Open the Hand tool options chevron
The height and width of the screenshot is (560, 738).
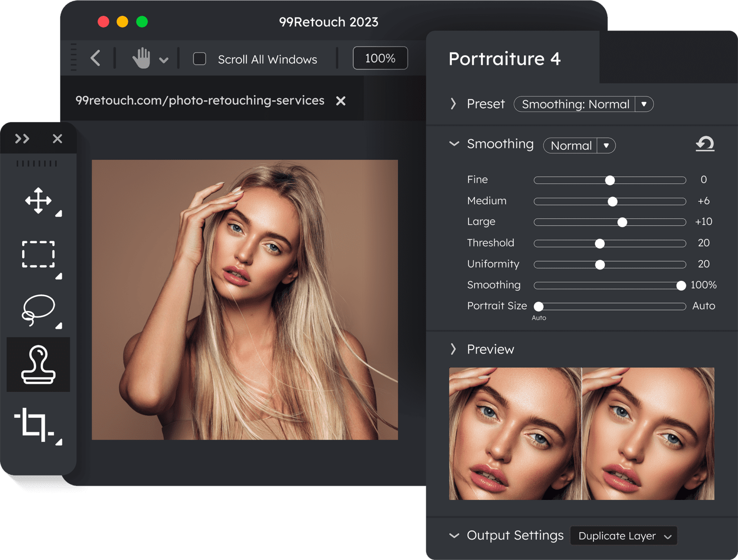pos(164,60)
